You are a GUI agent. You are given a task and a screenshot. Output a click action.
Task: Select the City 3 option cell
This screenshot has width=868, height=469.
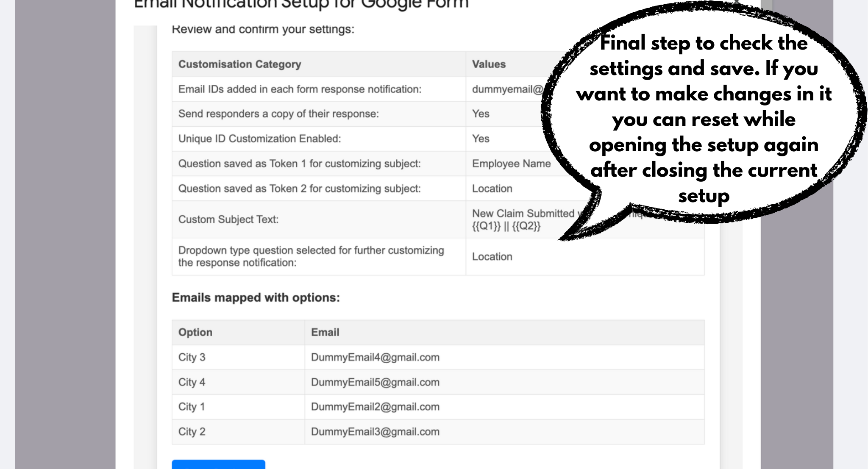(192, 358)
